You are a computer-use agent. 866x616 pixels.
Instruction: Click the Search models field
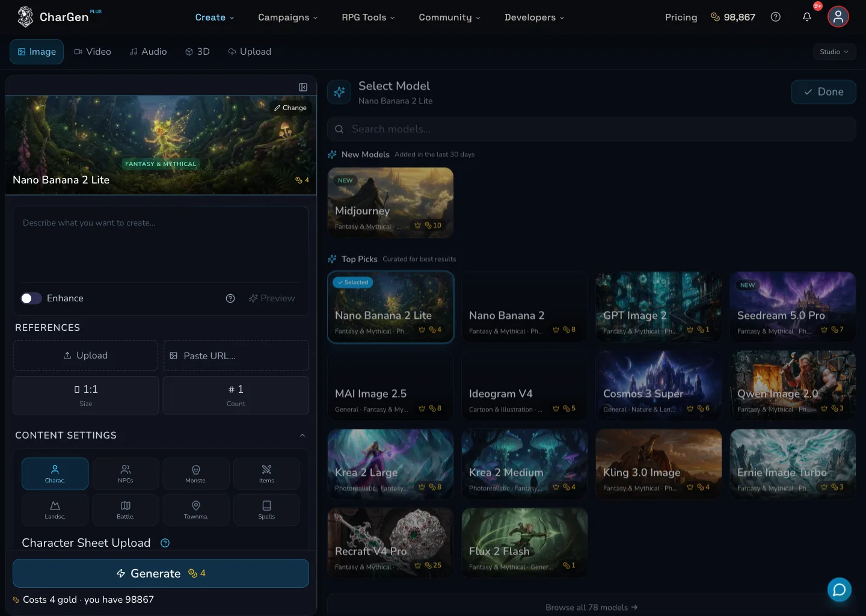[591, 129]
